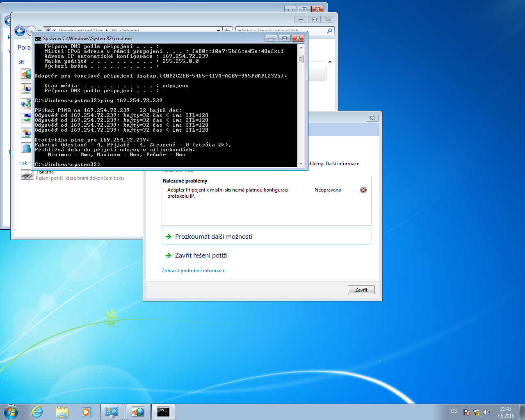Screen dimensions: 525x420
Task: Click the "Přibližná doba do přijetí odezvy" line
Action: (115, 150)
